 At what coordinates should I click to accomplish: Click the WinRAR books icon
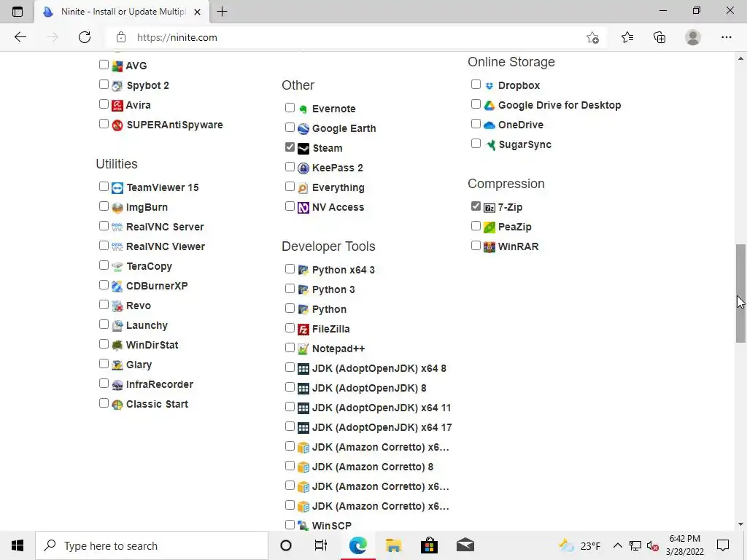coord(489,247)
